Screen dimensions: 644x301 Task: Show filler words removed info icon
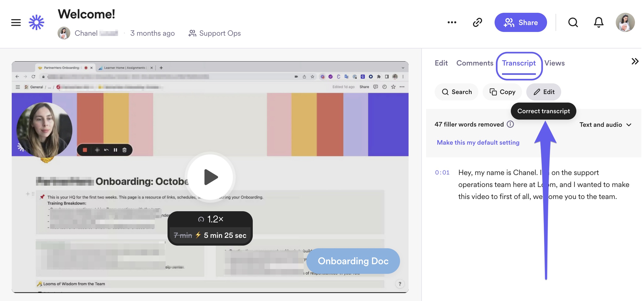510,124
